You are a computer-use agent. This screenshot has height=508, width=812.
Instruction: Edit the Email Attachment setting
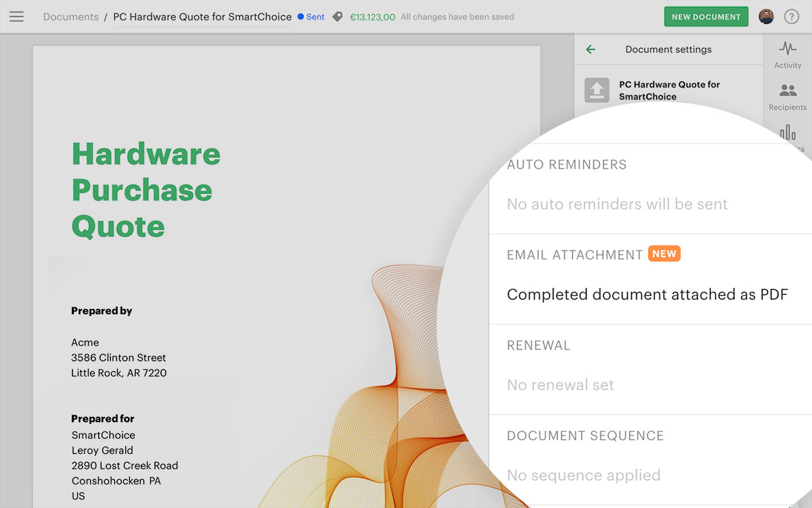(x=650, y=279)
